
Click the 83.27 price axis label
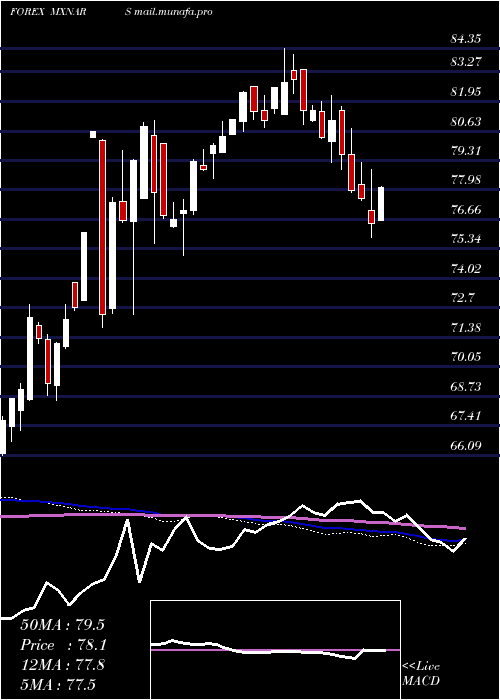click(466, 62)
